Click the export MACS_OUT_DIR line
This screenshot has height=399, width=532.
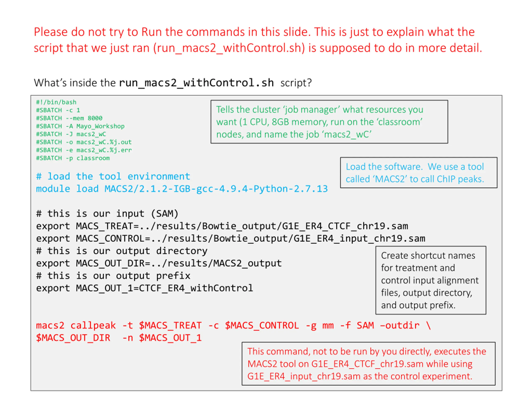coord(159,263)
